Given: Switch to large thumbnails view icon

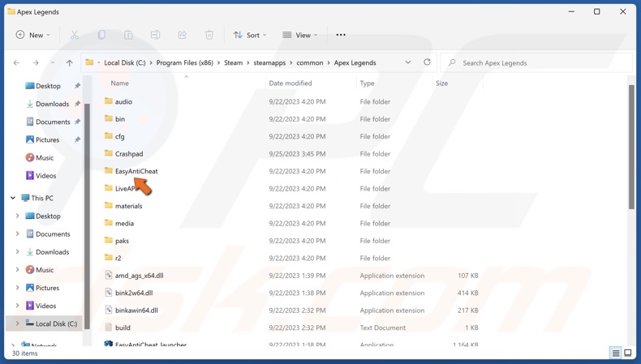Looking at the screenshot, I should [628, 353].
